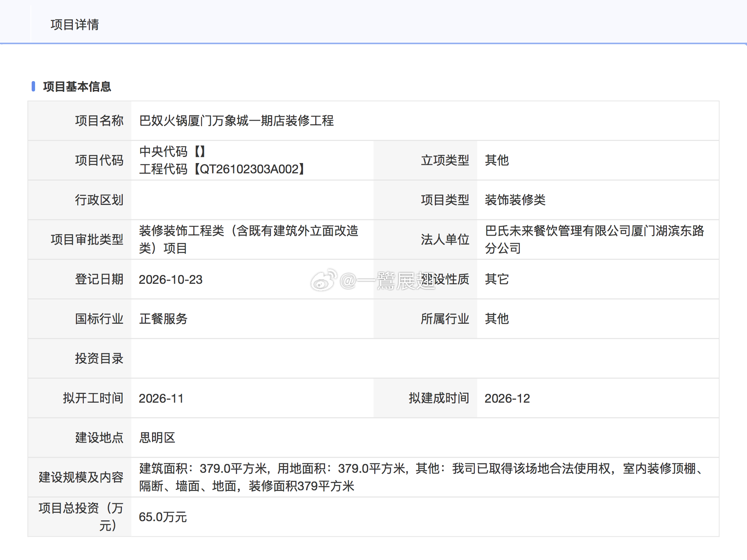Select the 项目详情 tab header
This screenshot has width=747, height=560.
pyautogui.click(x=75, y=25)
